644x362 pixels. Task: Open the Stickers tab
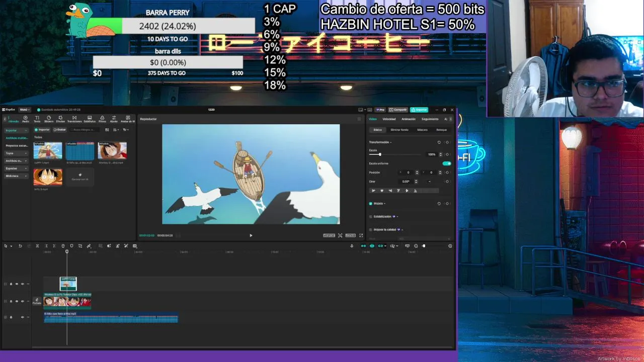(49, 119)
